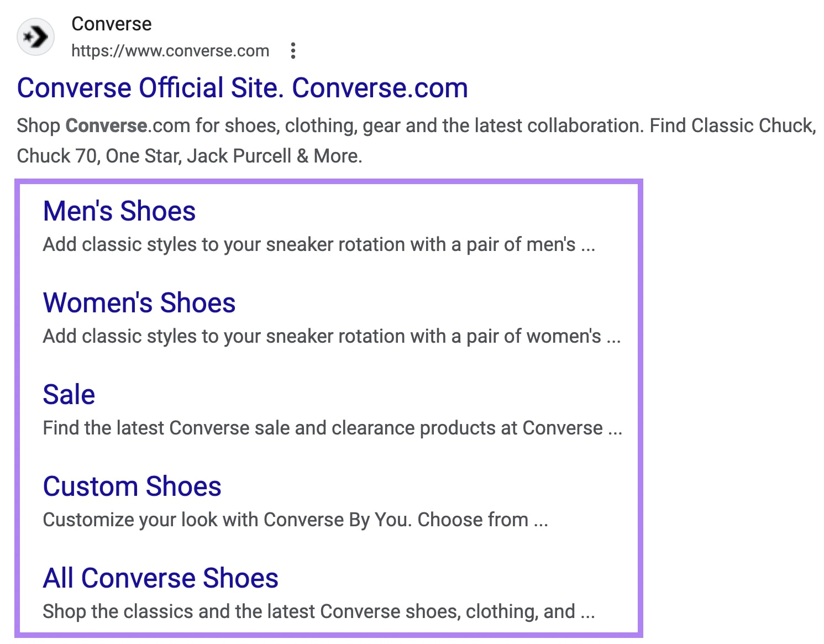Screen dimensions: 824x644
Task: Click the Converse By You customize description
Action: pos(295,519)
